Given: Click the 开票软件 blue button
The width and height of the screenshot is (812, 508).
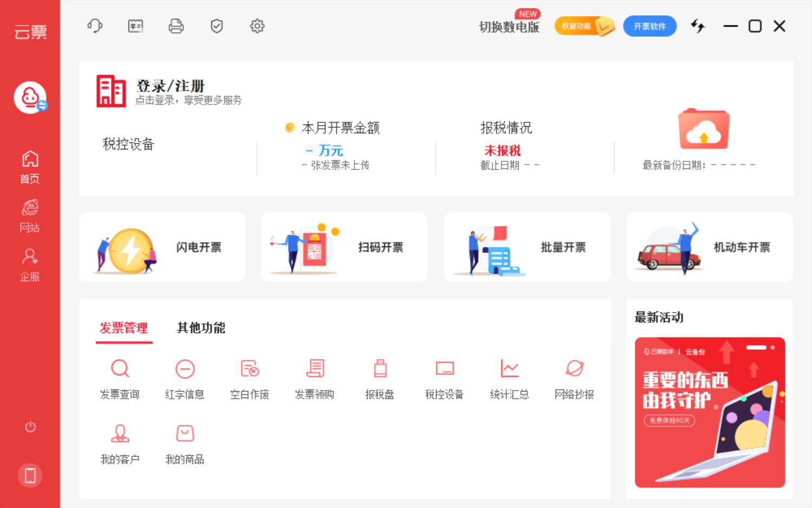Looking at the screenshot, I should pos(650,25).
